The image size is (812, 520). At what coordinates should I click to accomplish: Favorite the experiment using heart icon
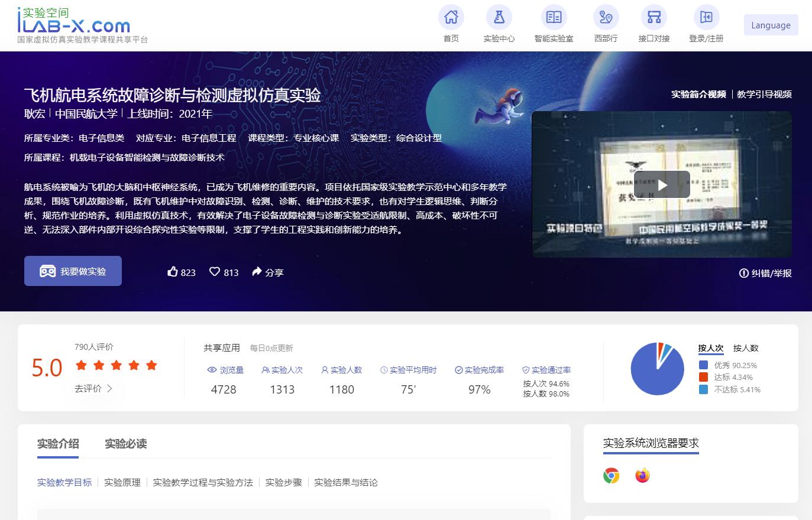[215, 272]
